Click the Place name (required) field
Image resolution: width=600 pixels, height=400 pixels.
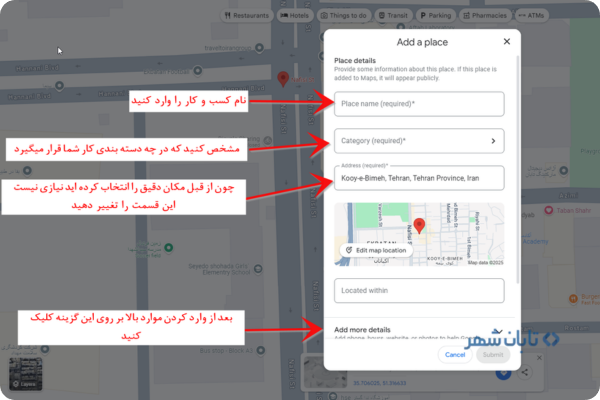(x=419, y=104)
